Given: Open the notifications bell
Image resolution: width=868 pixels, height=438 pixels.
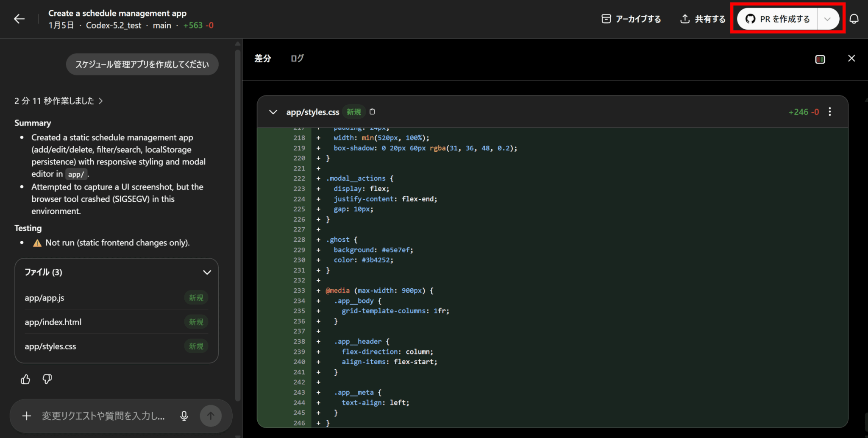Looking at the screenshot, I should (854, 19).
